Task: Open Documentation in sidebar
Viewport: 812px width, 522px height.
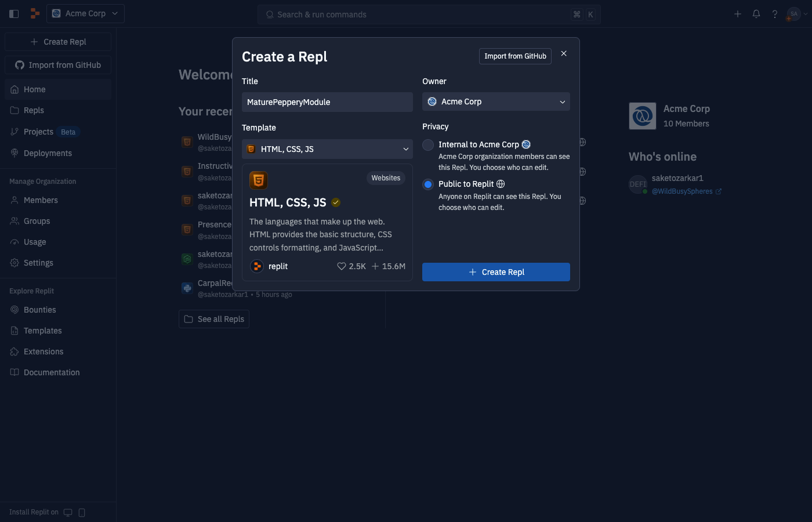Action: coord(58,372)
